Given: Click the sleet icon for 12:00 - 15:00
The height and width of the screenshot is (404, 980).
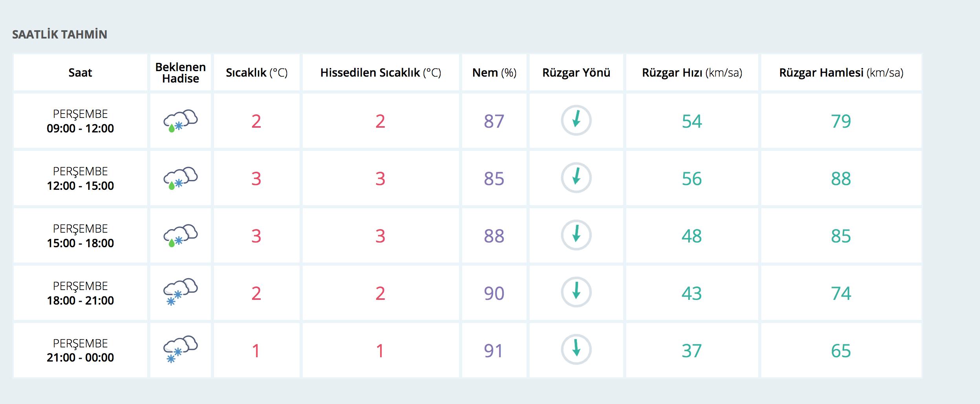Looking at the screenshot, I should point(180,178).
